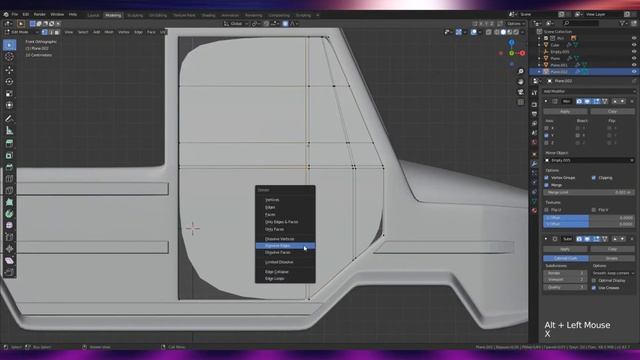Screen dimensions: 640x360
Task: Select the Extrude Region tool
Action: (9, 143)
